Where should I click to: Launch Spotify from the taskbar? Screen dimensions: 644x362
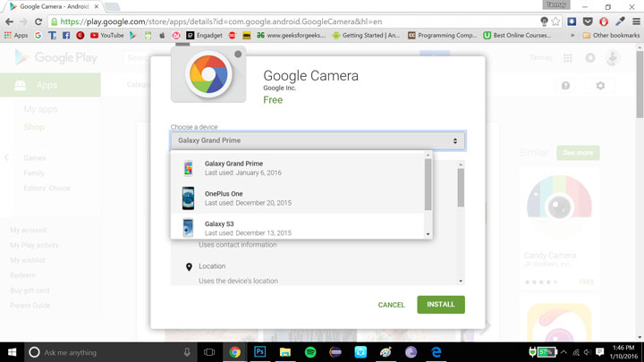pyautogui.click(x=309, y=352)
